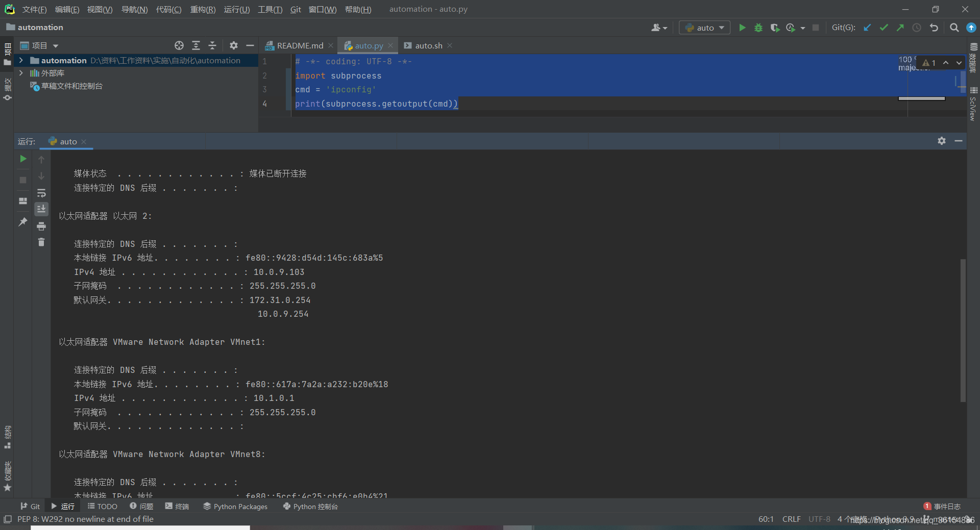Open Run panel settings gear

(x=942, y=141)
